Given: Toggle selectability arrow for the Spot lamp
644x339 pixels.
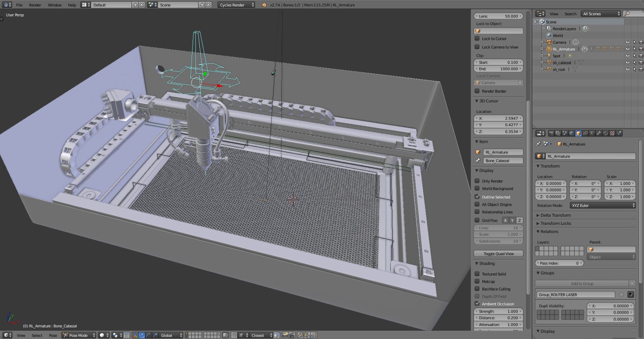Looking at the screenshot, I should (x=634, y=56).
